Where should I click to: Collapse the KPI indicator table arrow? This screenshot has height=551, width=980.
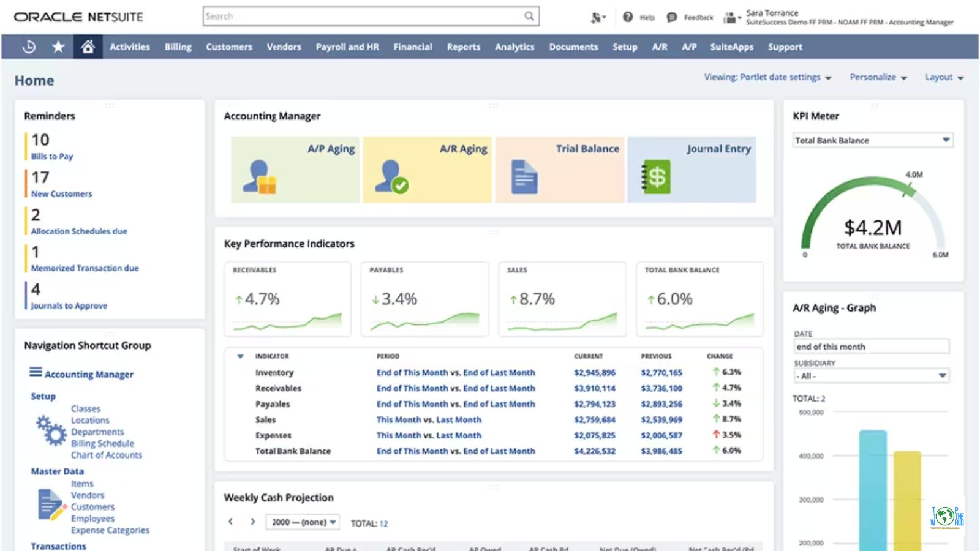tap(240, 356)
